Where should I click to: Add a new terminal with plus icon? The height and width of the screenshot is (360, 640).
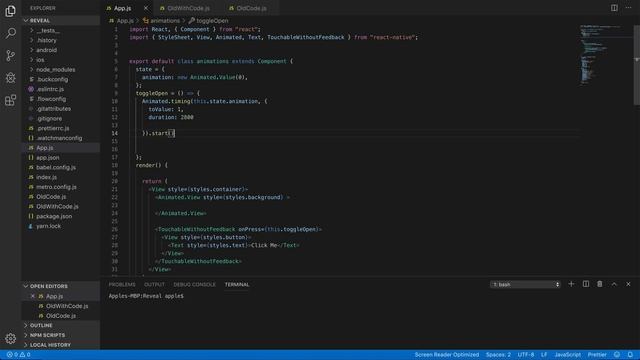(x=571, y=284)
